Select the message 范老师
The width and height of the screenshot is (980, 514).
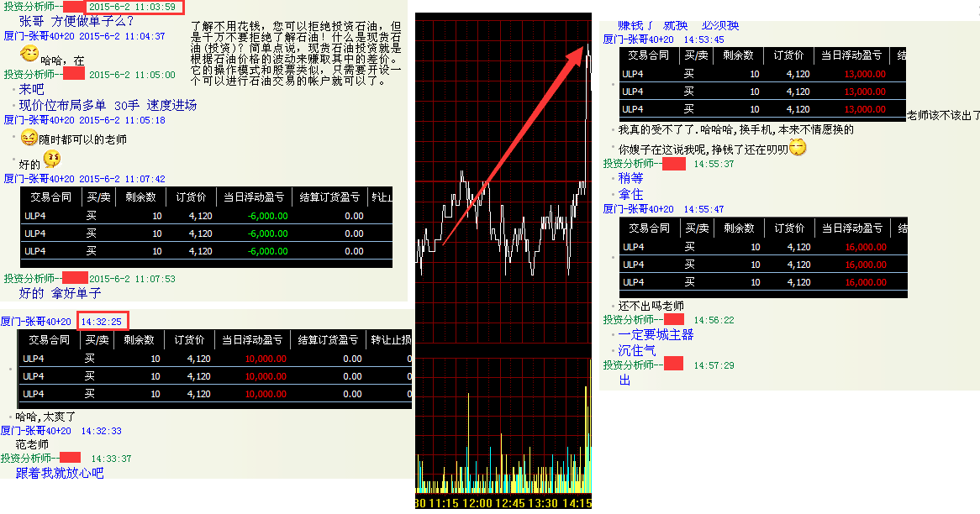(32, 444)
